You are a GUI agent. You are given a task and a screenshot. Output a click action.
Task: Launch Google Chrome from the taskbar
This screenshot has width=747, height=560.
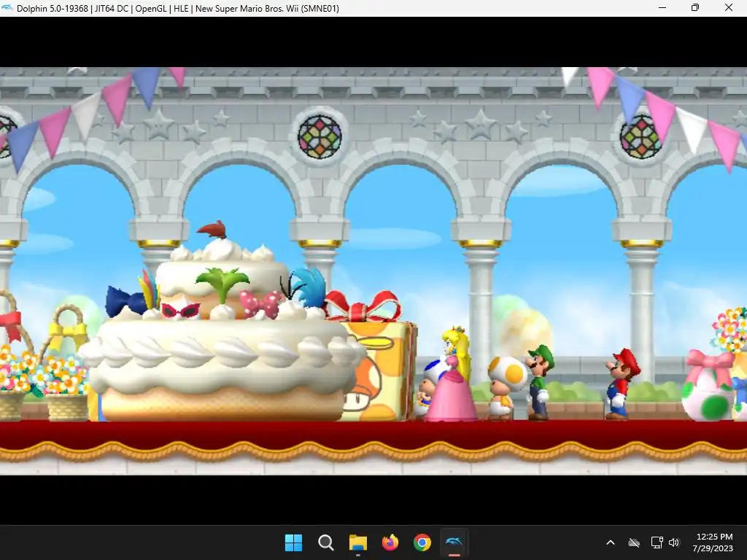click(x=422, y=542)
